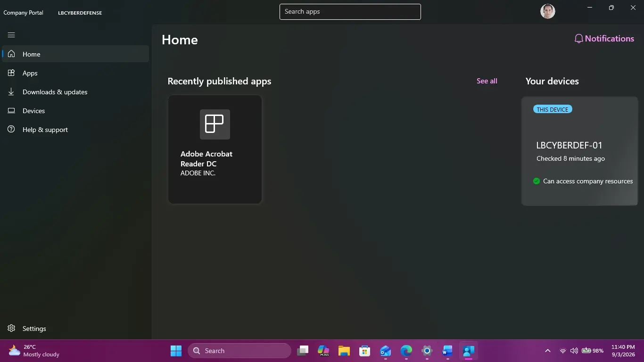Open the Wi-Fi network status icon

pos(563,351)
